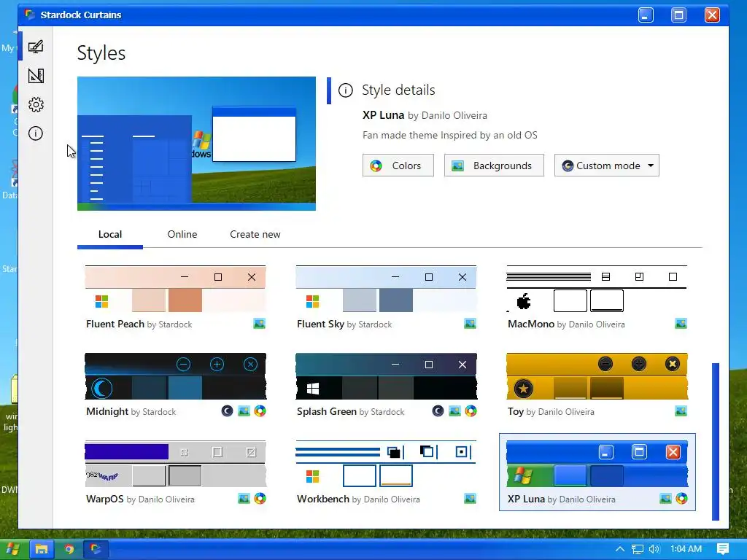Click the styles list vertical scrollbar
This screenshot has height=560, width=747.
pyautogui.click(x=715, y=441)
